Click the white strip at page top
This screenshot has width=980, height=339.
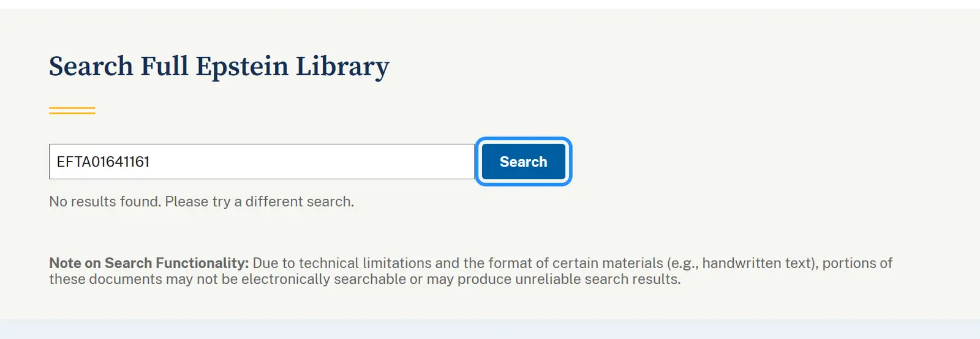coord(490,4)
